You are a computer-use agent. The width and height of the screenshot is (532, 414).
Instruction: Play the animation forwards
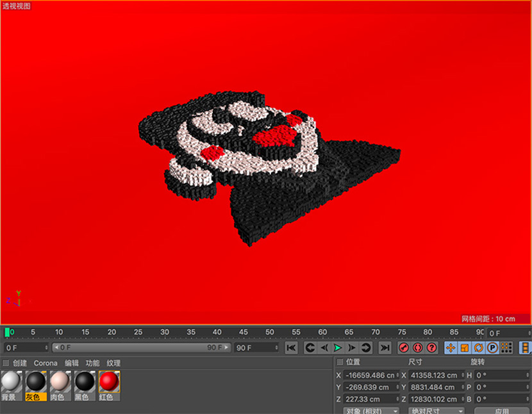point(338,348)
